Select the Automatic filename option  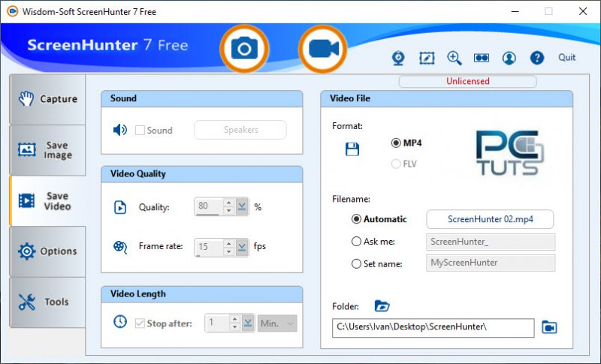pos(356,219)
